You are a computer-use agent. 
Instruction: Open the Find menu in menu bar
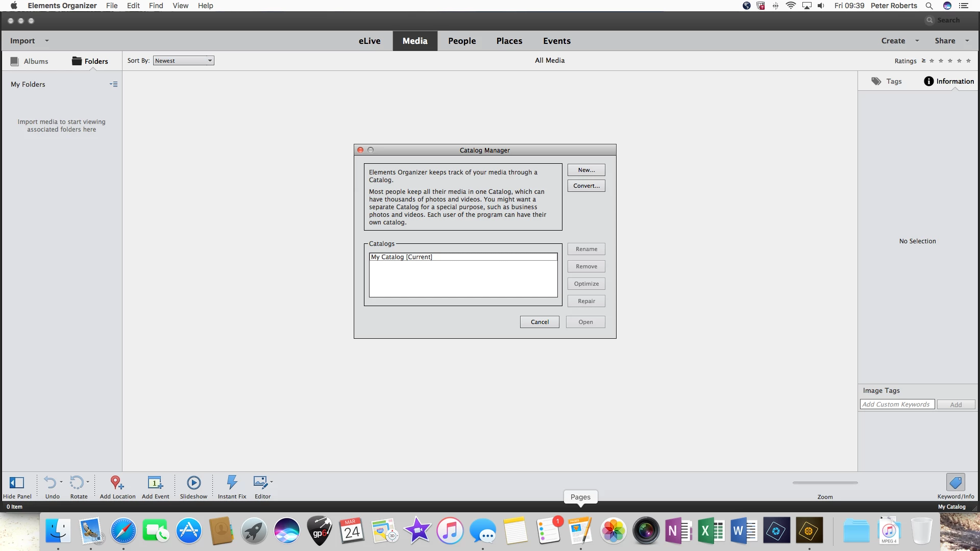click(156, 6)
